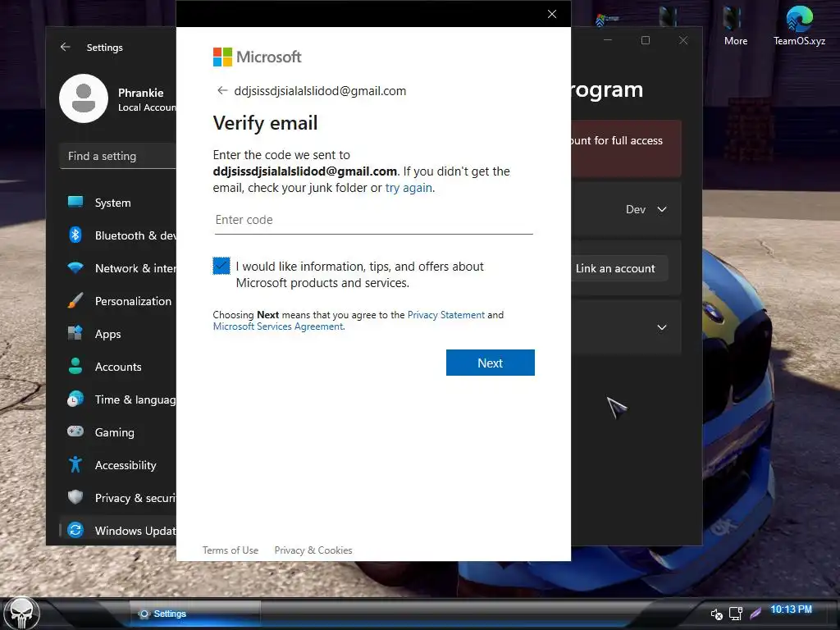The image size is (840, 630).
Task: Click the Enter code input field
Action: (x=373, y=220)
